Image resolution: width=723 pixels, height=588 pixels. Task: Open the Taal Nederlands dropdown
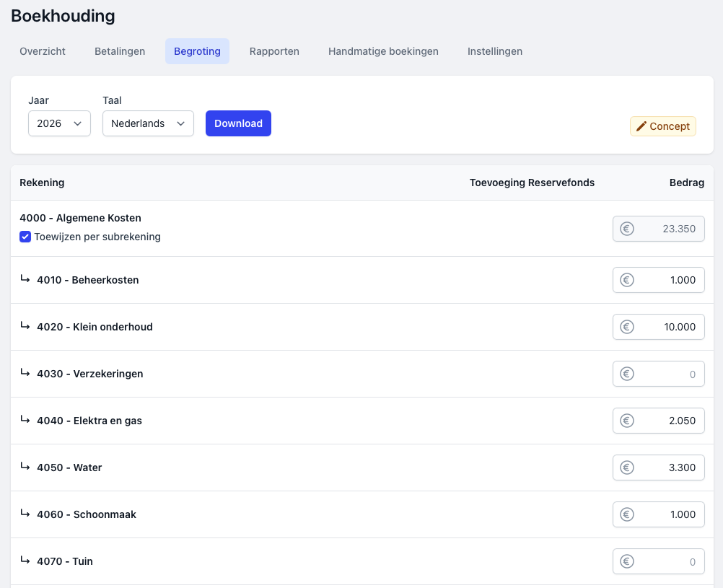point(148,123)
